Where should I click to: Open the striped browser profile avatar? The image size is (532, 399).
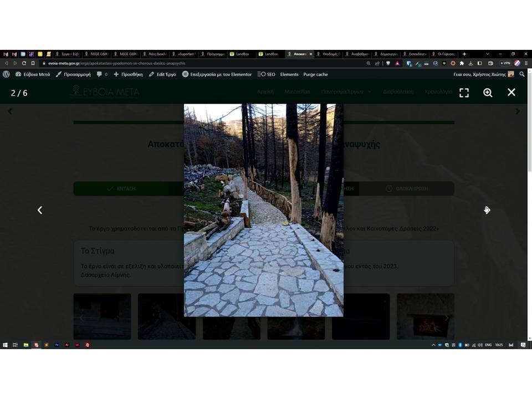[x=517, y=63]
